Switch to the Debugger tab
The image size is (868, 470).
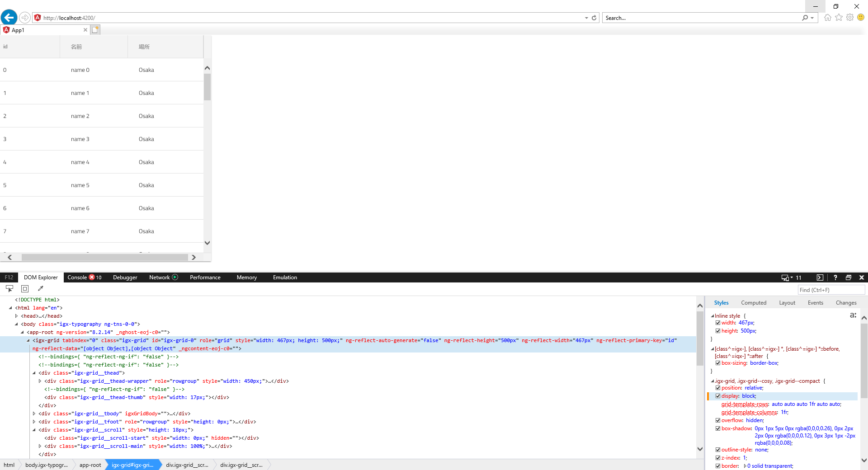125,277
